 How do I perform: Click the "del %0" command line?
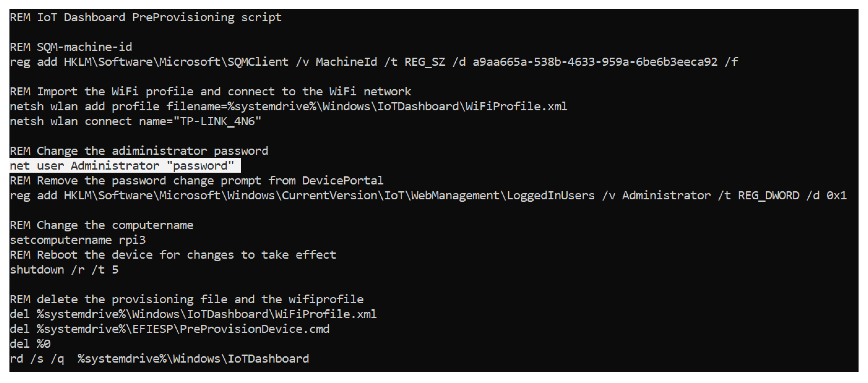pos(30,344)
